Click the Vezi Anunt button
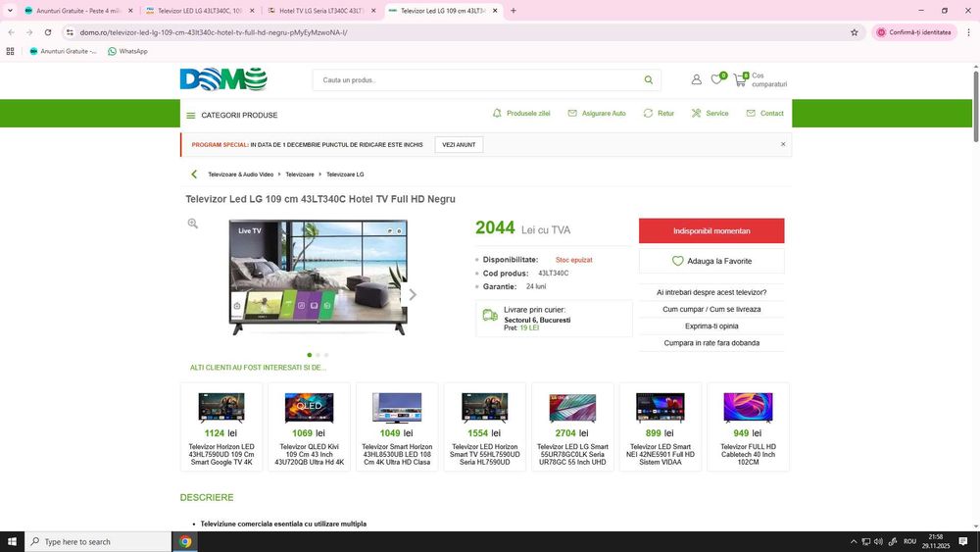 click(459, 144)
